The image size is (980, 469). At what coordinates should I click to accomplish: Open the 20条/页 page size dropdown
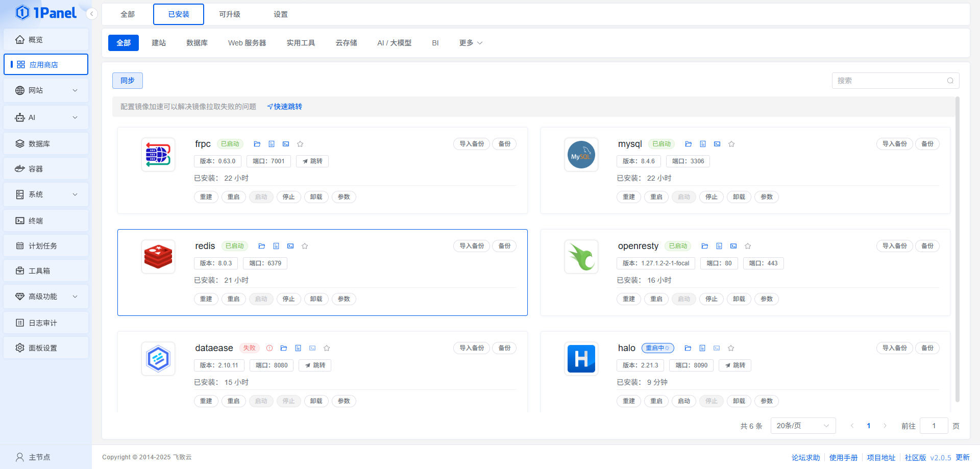803,426
